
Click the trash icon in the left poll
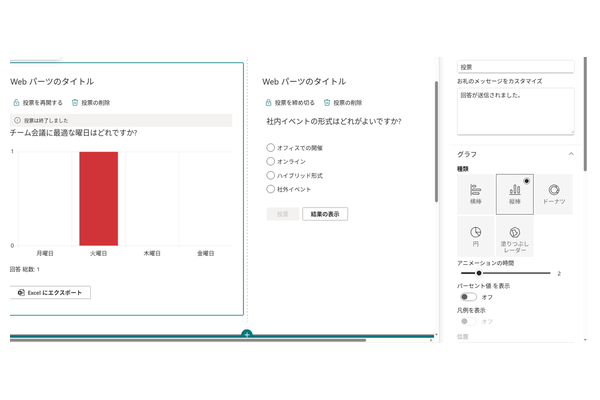[75, 103]
